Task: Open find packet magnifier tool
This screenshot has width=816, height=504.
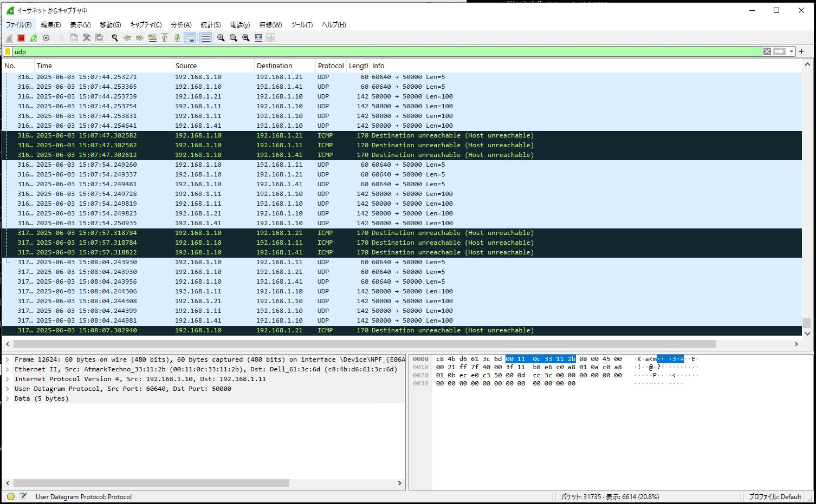Action: (115, 38)
